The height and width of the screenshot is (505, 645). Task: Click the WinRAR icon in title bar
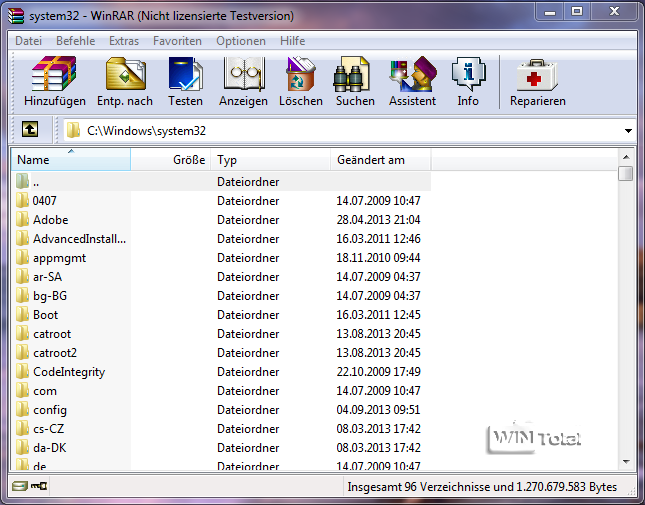point(16,16)
